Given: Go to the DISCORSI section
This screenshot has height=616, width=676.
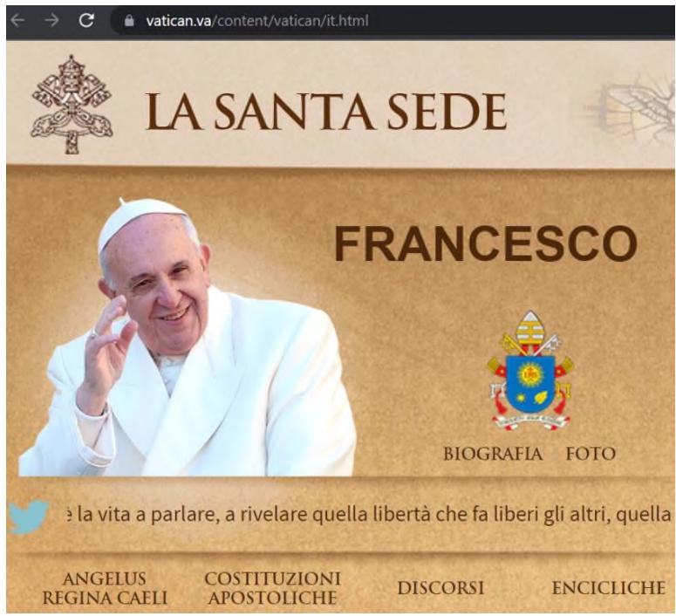Looking at the screenshot, I should click(440, 588).
